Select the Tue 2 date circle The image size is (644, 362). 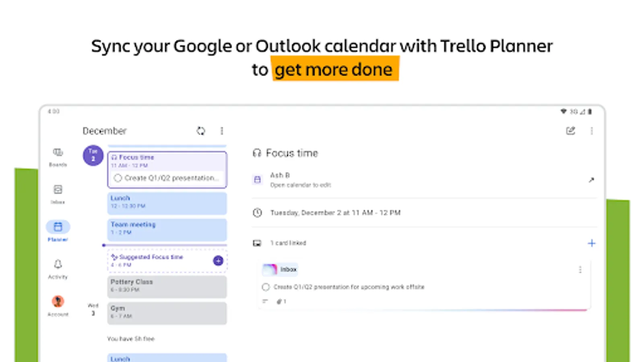[x=93, y=155]
